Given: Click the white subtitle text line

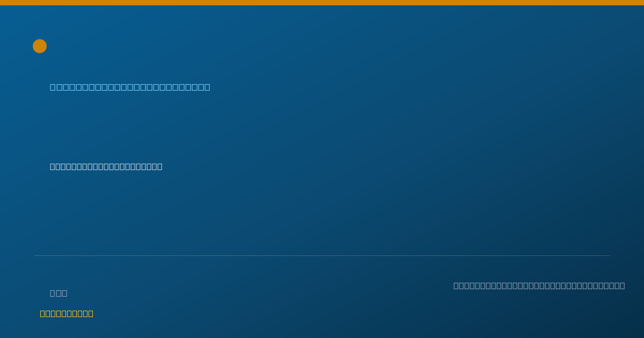Looking at the screenshot, I should [x=106, y=166].
